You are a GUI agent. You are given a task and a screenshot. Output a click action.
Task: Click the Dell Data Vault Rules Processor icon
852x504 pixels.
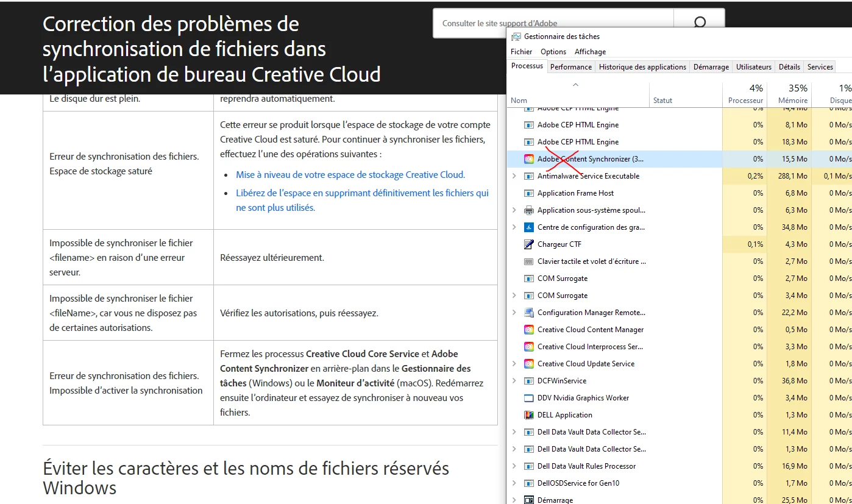(529, 466)
